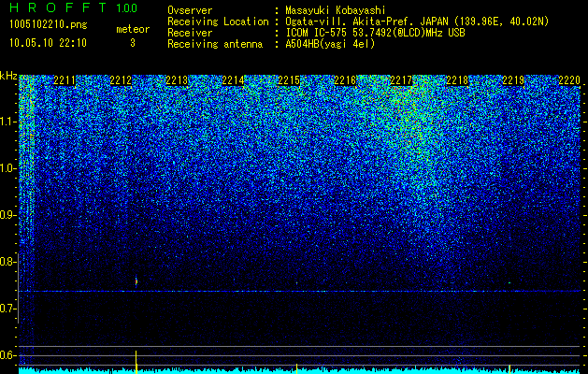Click the 2214 time marker

click(x=233, y=80)
